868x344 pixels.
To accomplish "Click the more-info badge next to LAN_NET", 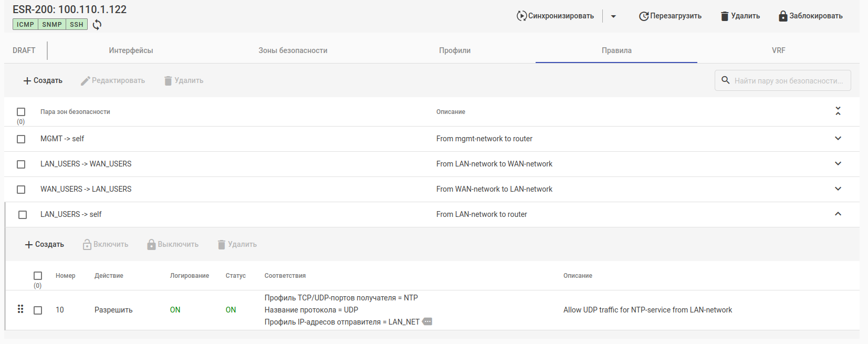I will tap(427, 321).
